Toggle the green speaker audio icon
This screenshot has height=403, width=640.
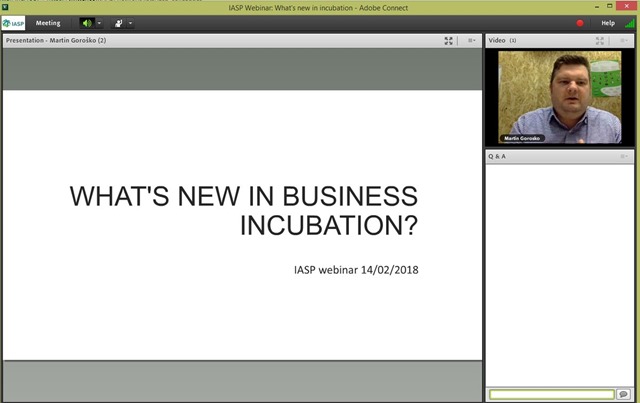pos(87,23)
